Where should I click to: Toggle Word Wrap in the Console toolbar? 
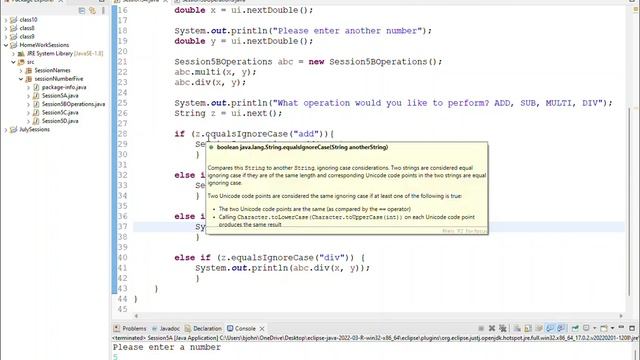coord(539,328)
